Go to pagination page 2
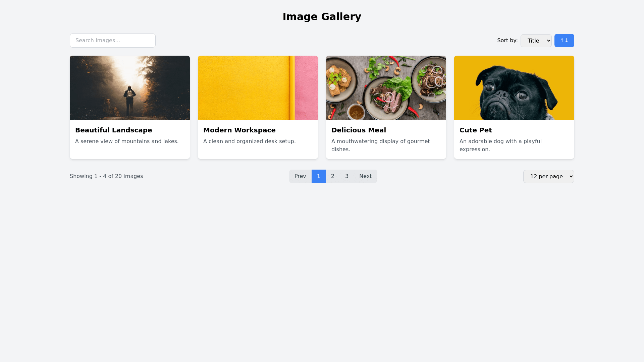This screenshot has width=644, height=362. pos(332,176)
